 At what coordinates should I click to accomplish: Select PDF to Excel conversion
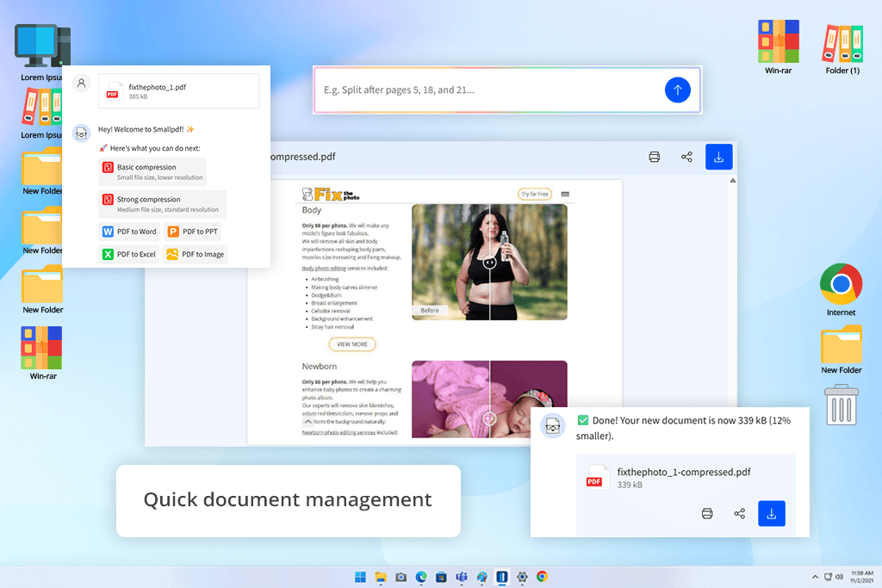(x=129, y=254)
